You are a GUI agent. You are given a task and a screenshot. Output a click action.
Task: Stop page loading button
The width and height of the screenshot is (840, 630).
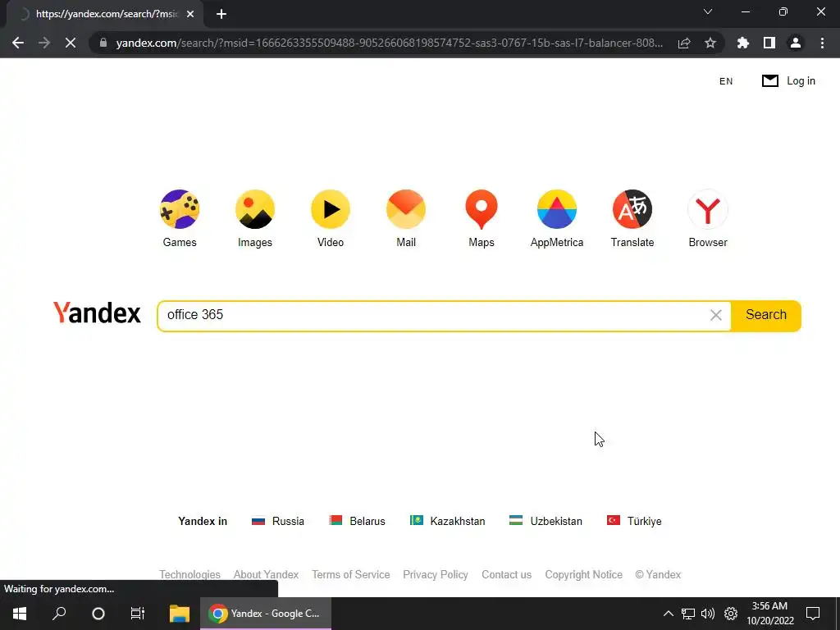tap(71, 43)
